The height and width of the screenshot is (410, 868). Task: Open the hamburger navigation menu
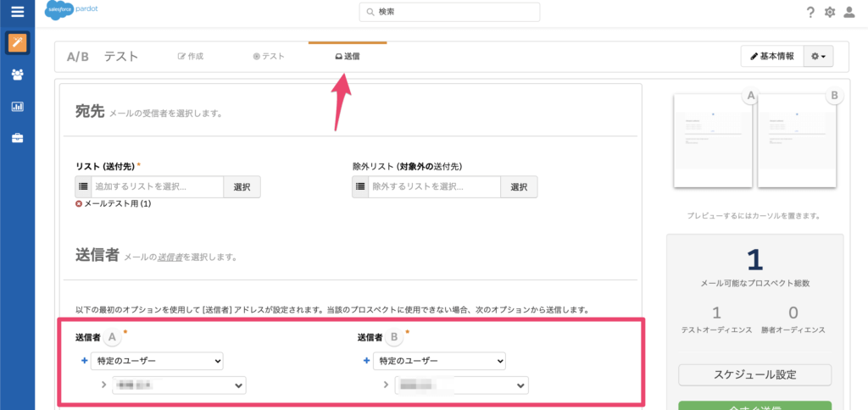point(17,12)
